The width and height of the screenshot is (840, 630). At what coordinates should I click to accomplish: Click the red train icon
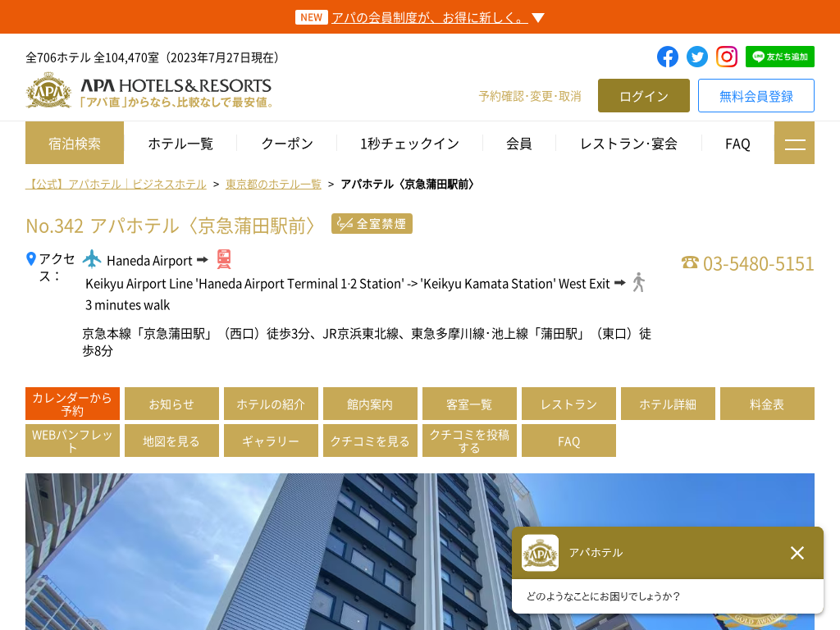point(224,259)
